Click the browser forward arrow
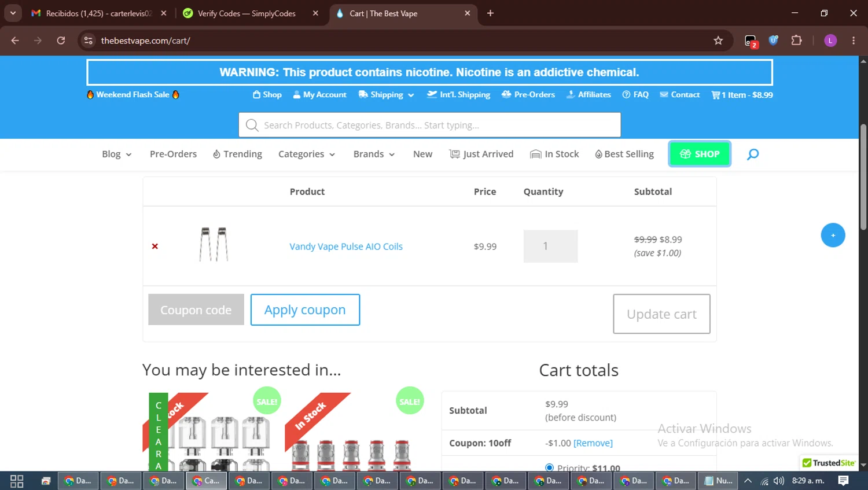Viewport: 868px width, 490px height. pyautogui.click(x=38, y=40)
